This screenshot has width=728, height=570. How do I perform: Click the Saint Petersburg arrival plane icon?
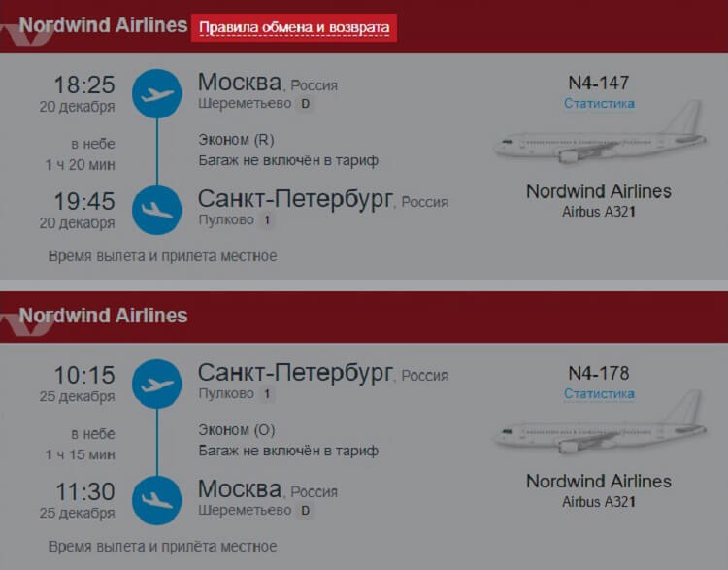pos(157,210)
